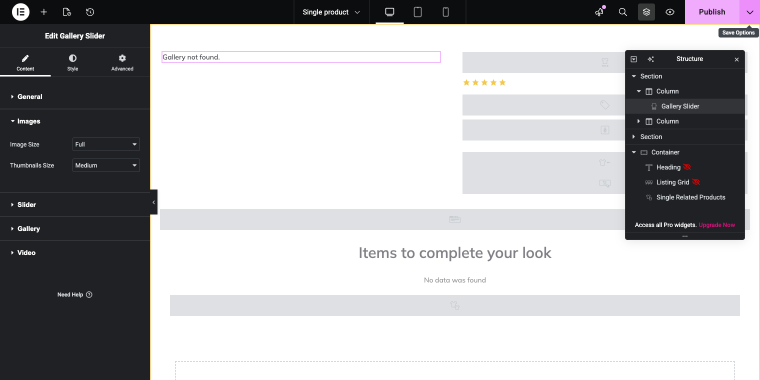Select the related products placeholder widget icon

pyautogui.click(x=455, y=305)
